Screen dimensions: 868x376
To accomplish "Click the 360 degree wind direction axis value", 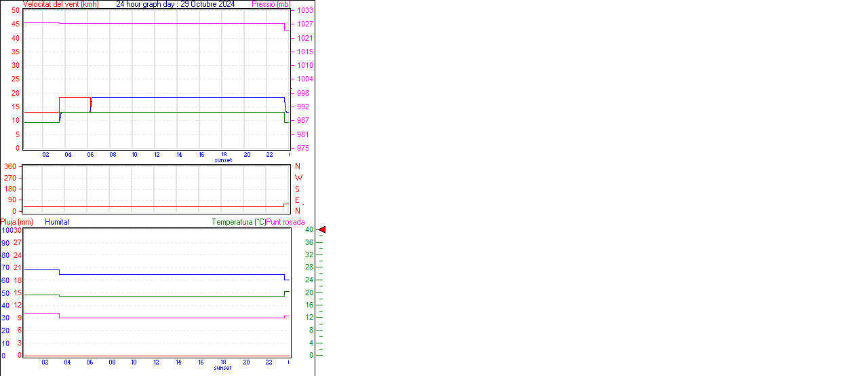I will pos(10,166).
